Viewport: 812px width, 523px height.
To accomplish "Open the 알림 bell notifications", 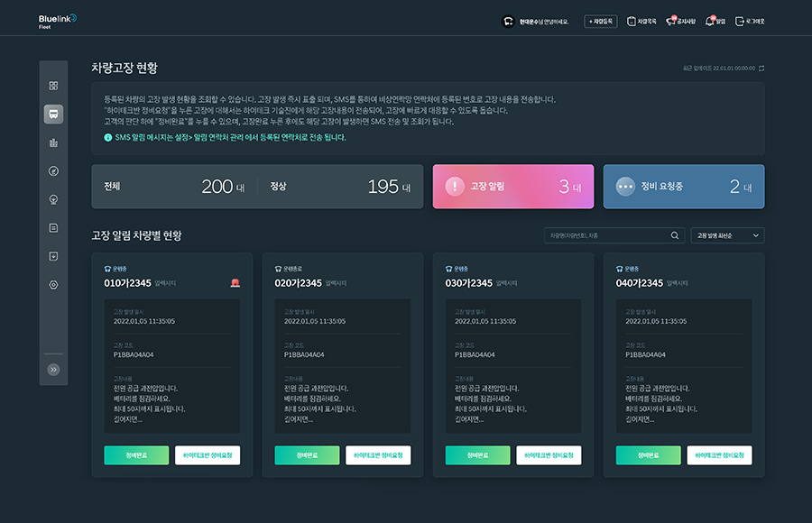I will point(715,21).
